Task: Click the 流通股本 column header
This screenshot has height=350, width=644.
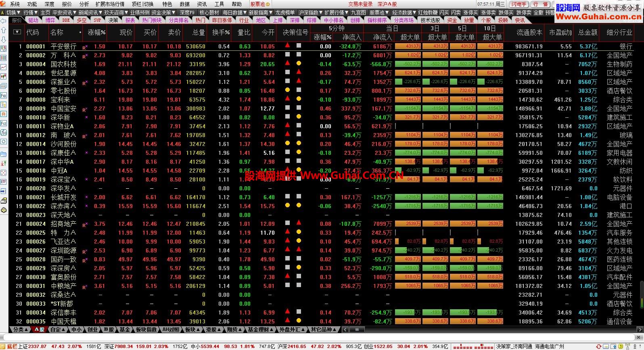Action: pos(529,32)
